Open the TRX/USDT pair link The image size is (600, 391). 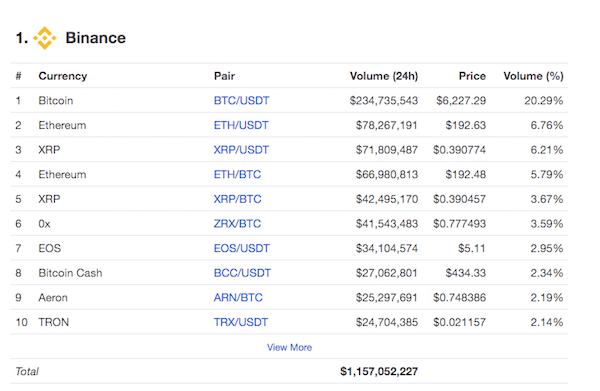(241, 322)
